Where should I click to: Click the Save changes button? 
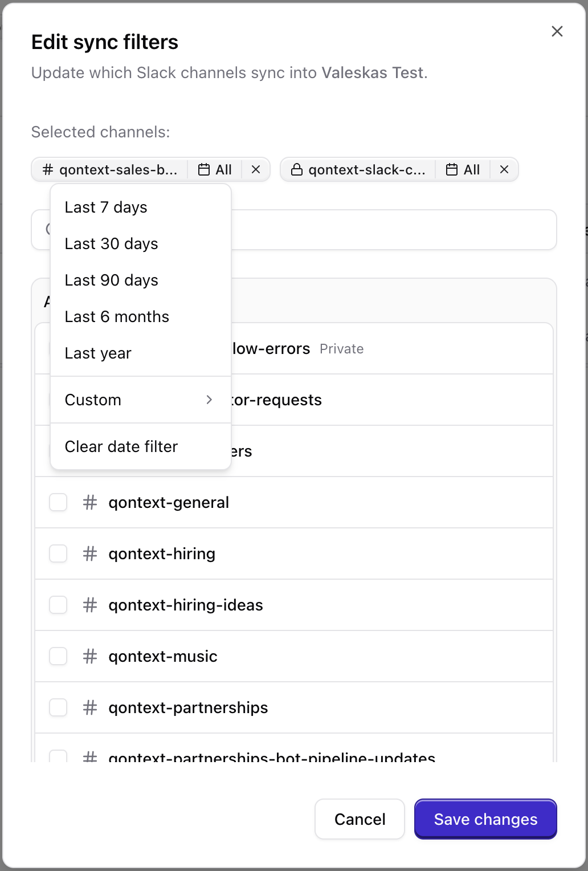485,819
